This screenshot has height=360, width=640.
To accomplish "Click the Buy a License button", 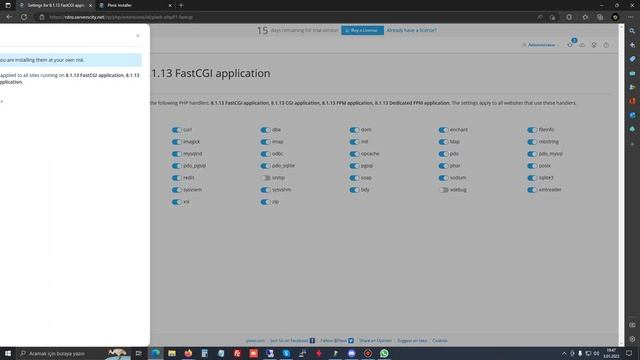I will point(362,30).
